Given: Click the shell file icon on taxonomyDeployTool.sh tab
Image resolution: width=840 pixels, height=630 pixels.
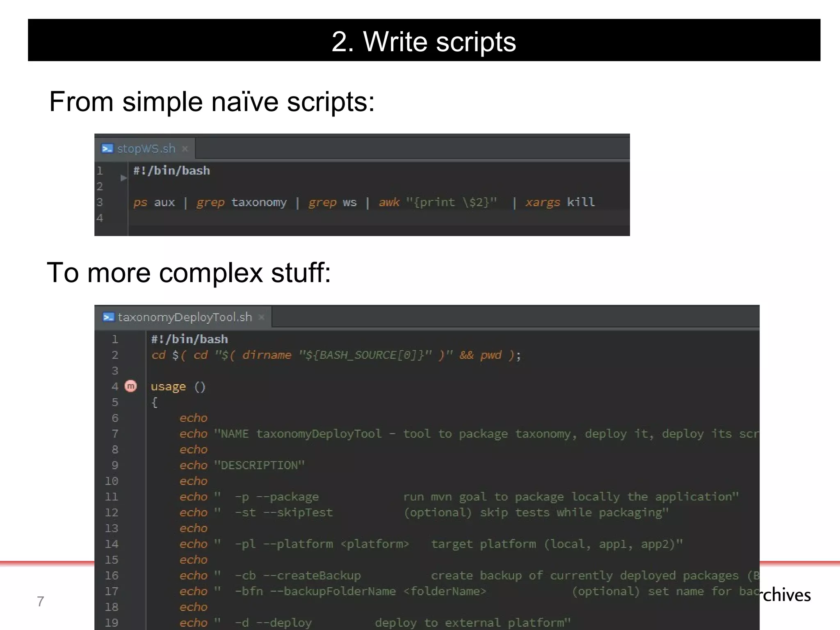Looking at the screenshot, I should coord(108,317).
